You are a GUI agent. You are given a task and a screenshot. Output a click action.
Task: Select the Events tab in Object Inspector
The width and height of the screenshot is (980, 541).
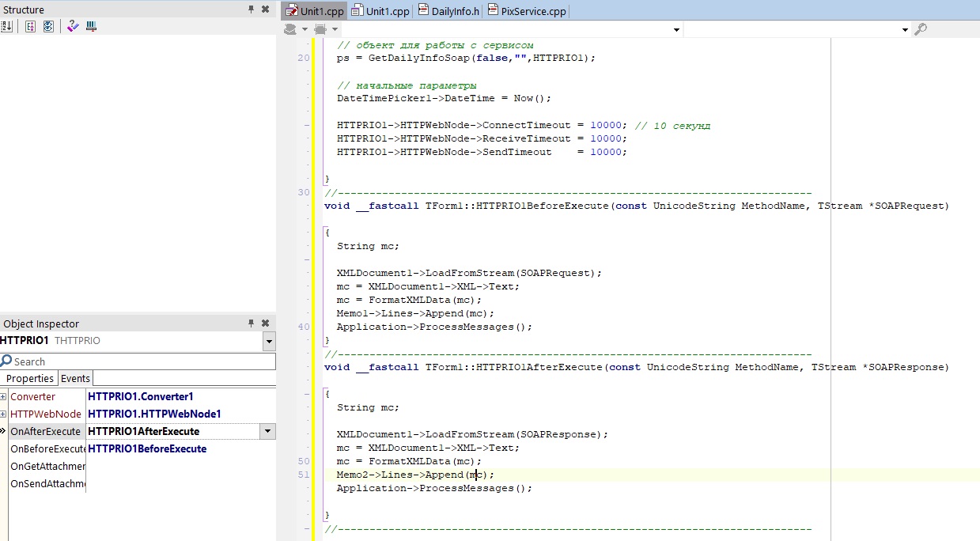click(76, 378)
